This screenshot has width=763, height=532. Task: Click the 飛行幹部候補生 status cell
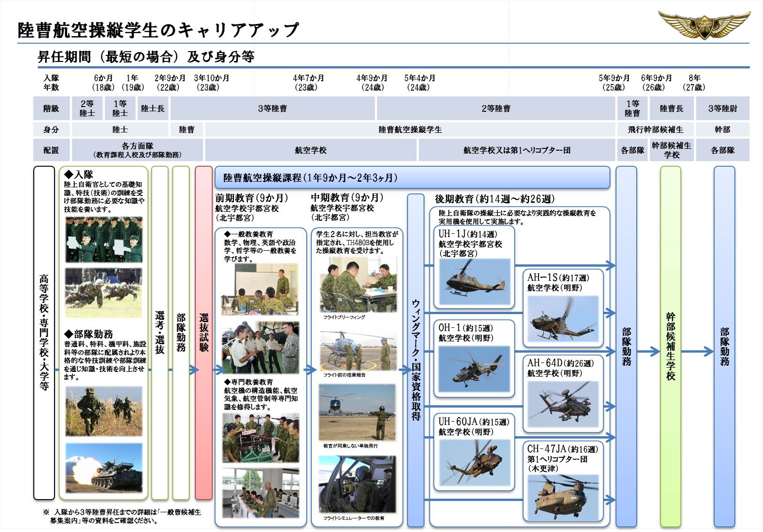click(x=655, y=130)
